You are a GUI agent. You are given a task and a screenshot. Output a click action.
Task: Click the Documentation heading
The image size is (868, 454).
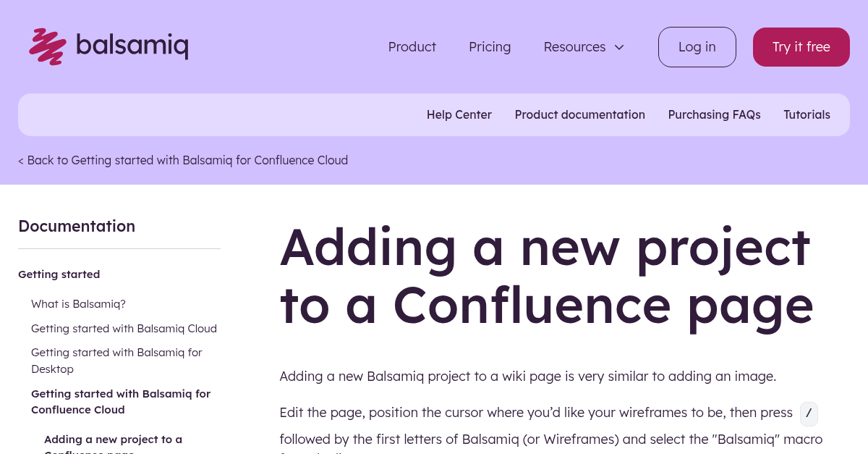coord(77,226)
